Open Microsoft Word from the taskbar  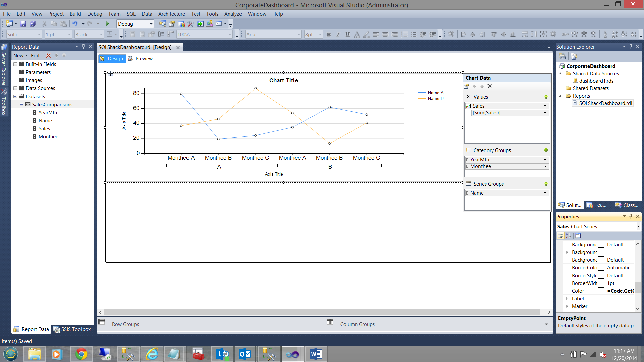316,354
